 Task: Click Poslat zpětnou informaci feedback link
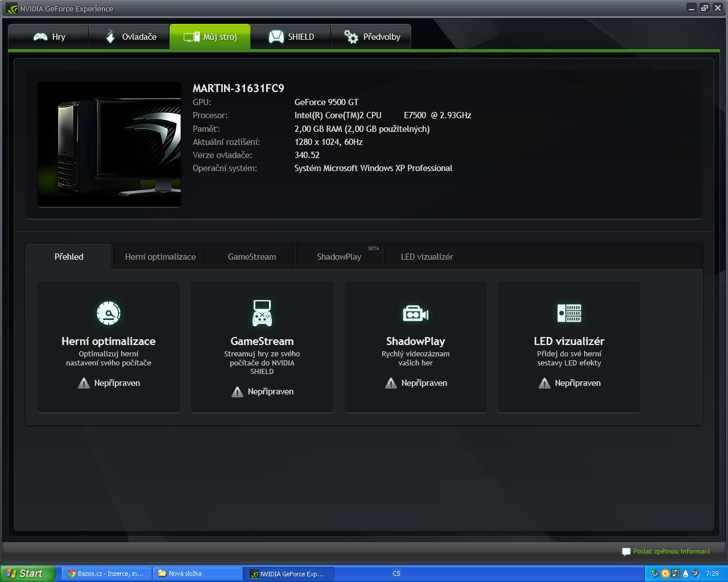672,551
